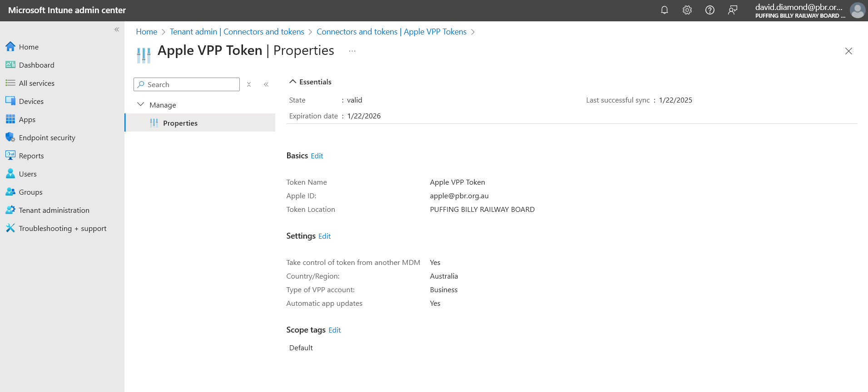Edit the Settings section
868x392 pixels.
tap(324, 236)
